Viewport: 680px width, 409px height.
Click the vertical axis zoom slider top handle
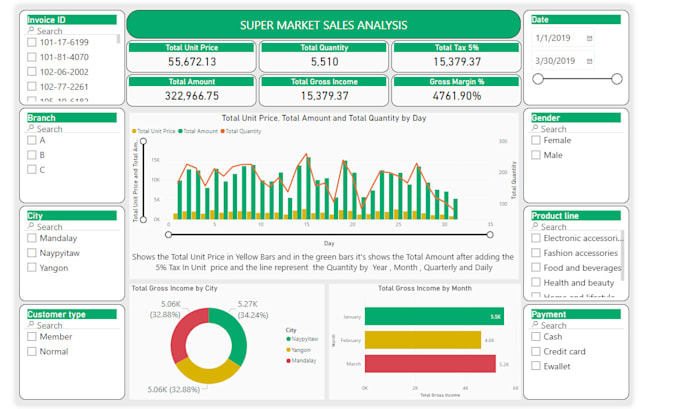pos(143,141)
